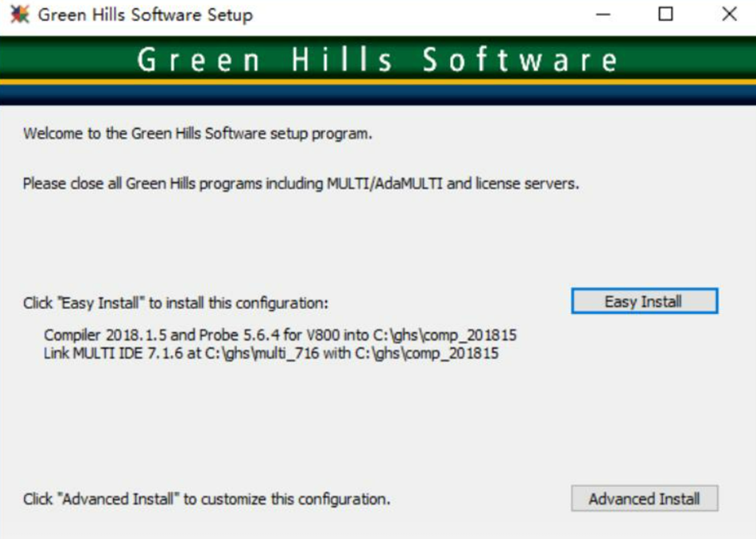The width and height of the screenshot is (756, 539).
Task: Minimize the Green Hills Software Setup window
Action: 603,14
